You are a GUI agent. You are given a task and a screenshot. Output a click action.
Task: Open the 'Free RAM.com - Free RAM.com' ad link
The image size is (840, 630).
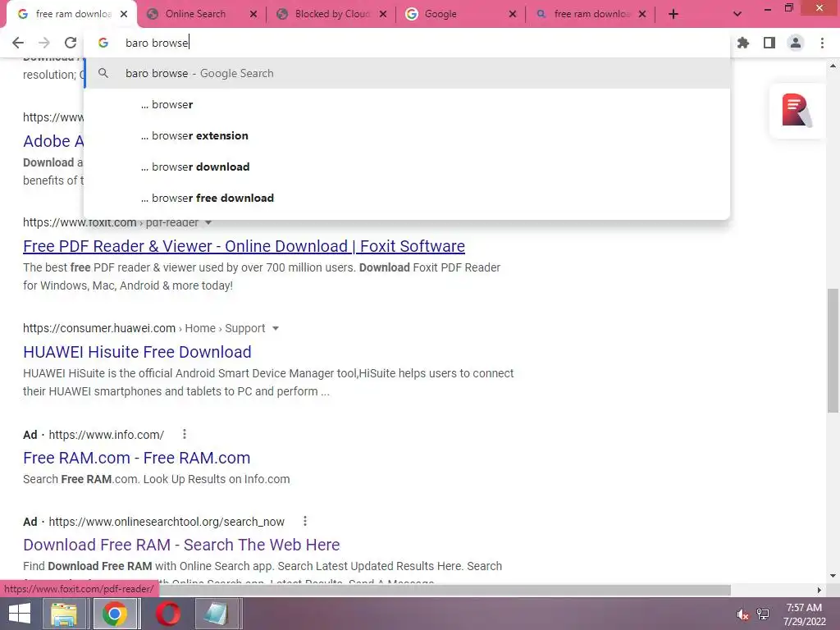click(x=137, y=458)
